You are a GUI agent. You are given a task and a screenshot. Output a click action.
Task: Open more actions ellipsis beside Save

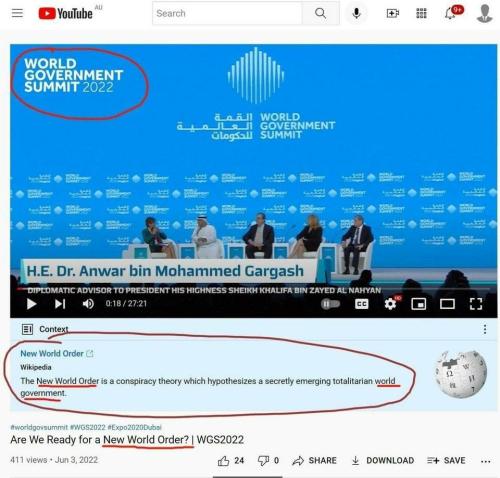[x=485, y=461]
